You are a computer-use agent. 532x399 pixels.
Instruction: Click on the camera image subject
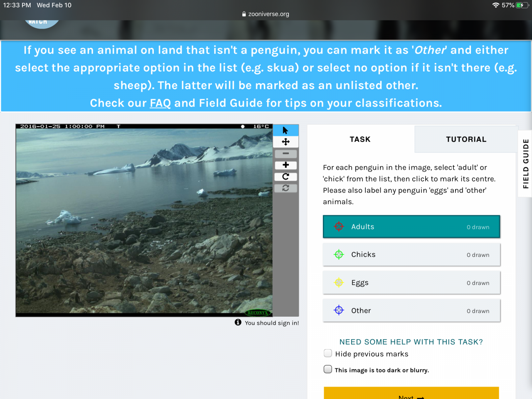[x=144, y=220]
